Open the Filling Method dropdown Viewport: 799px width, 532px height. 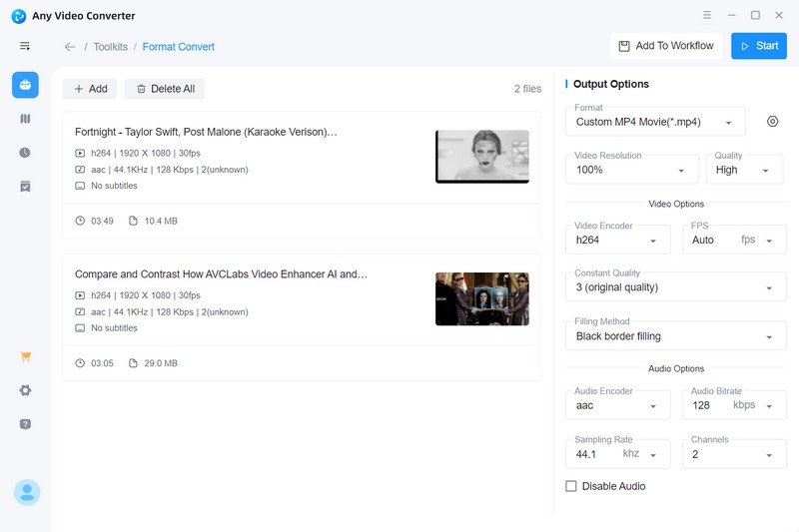pos(676,336)
